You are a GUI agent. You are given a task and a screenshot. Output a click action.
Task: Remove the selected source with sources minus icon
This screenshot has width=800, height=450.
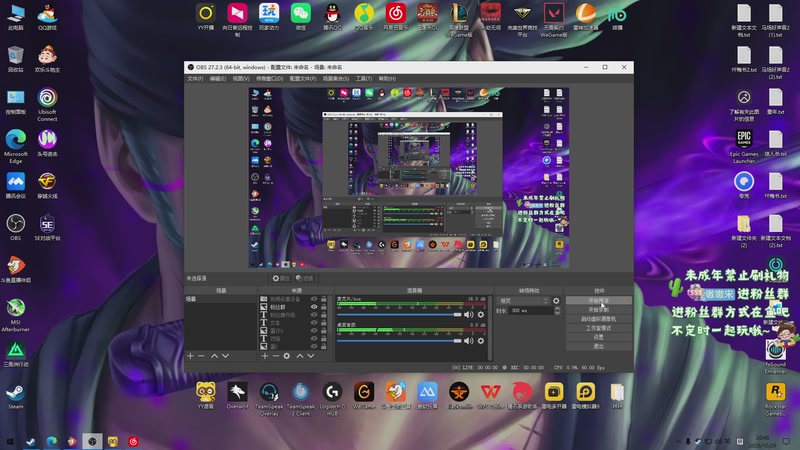click(276, 356)
